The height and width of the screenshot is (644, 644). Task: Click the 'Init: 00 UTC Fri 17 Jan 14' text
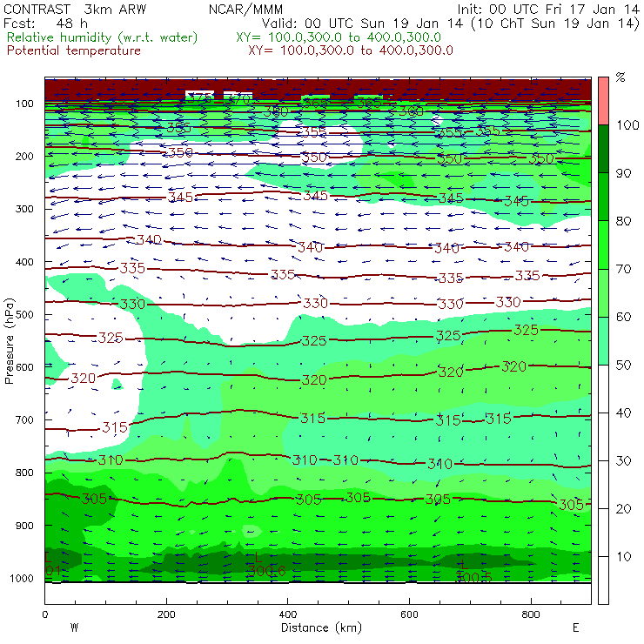tap(548, 10)
